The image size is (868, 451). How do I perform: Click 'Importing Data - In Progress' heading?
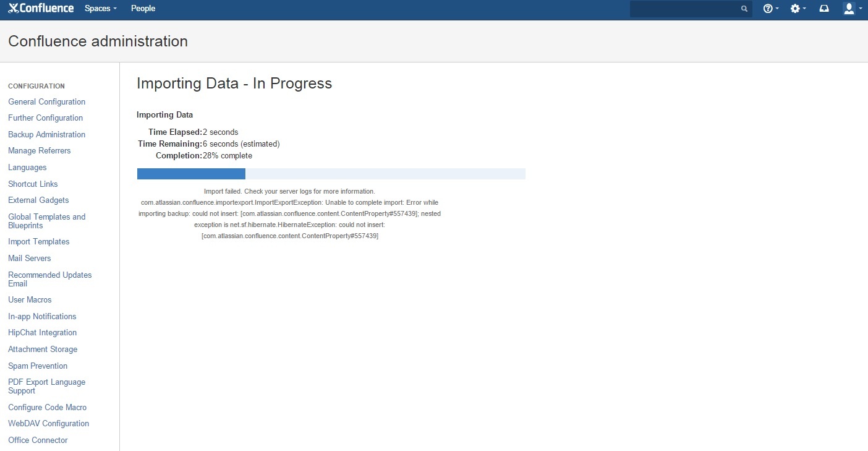pyautogui.click(x=234, y=84)
